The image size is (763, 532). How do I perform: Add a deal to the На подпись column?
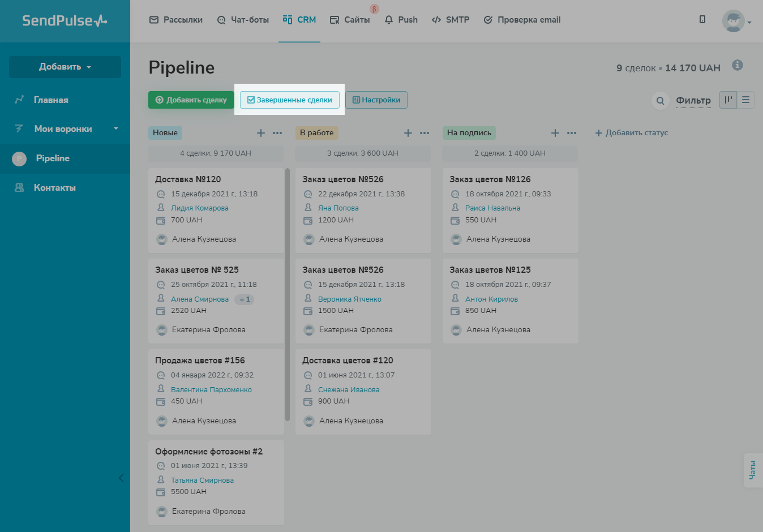point(555,133)
